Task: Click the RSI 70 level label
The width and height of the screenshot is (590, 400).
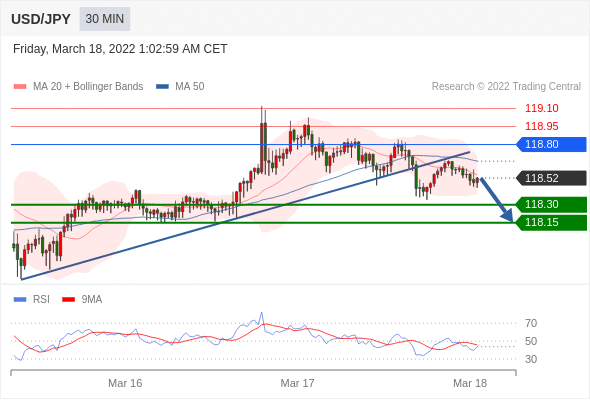Action: pos(531,323)
